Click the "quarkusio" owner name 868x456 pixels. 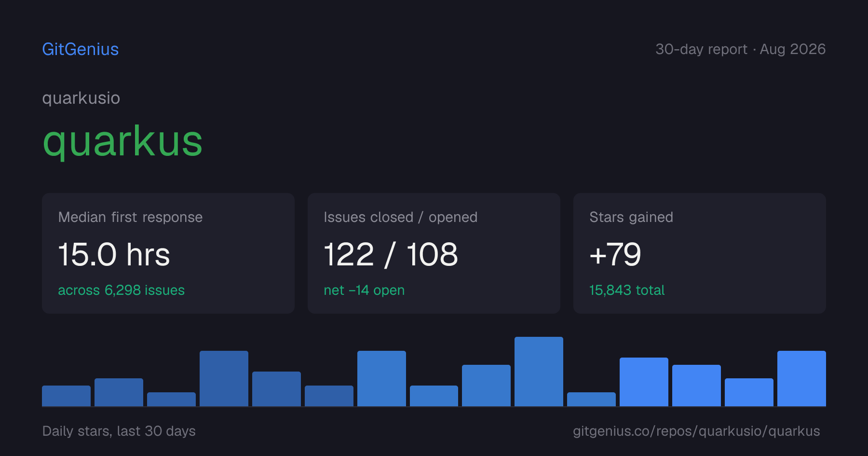point(81,98)
